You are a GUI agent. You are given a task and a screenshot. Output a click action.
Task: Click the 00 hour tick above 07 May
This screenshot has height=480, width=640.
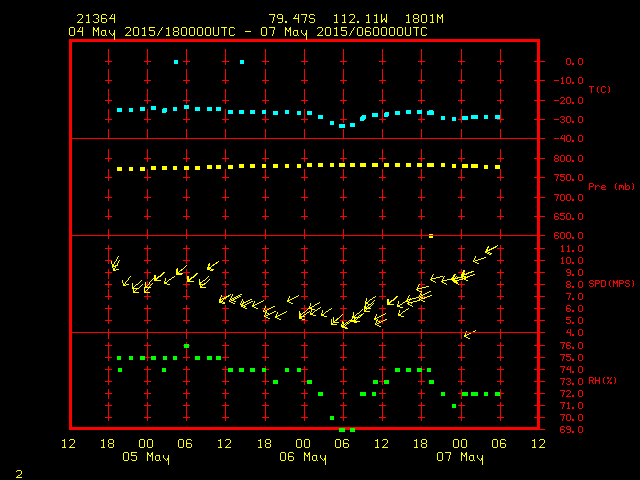click(460, 444)
